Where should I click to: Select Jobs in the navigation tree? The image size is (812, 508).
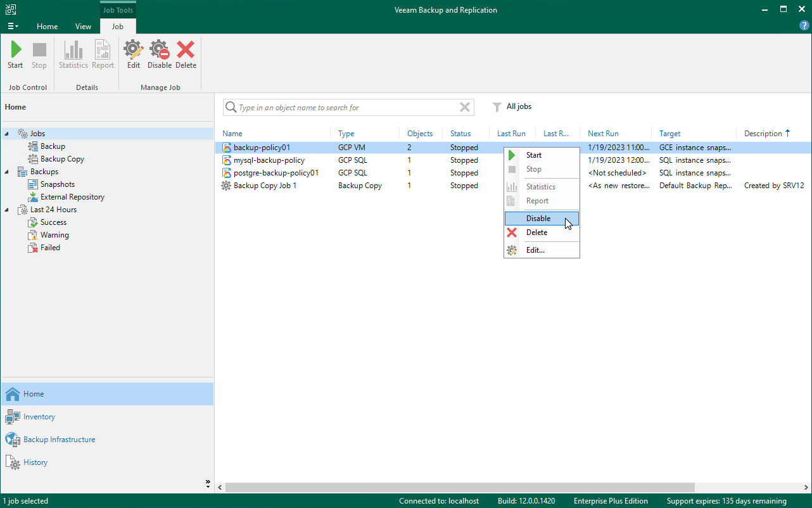point(37,134)
